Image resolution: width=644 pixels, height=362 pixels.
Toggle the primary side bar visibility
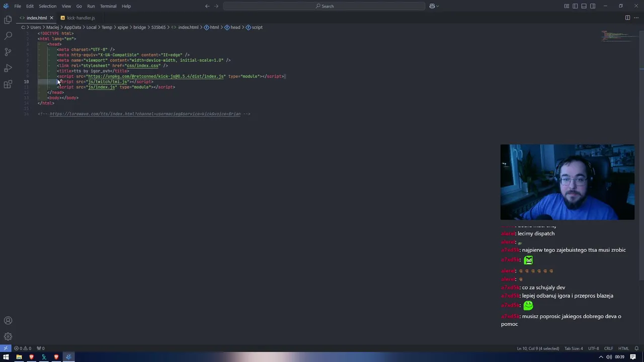pyautogui.click(x=575, y=6)
